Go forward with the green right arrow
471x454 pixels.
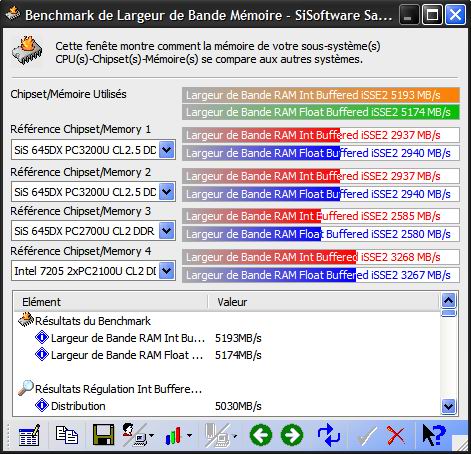coord(292,435)
